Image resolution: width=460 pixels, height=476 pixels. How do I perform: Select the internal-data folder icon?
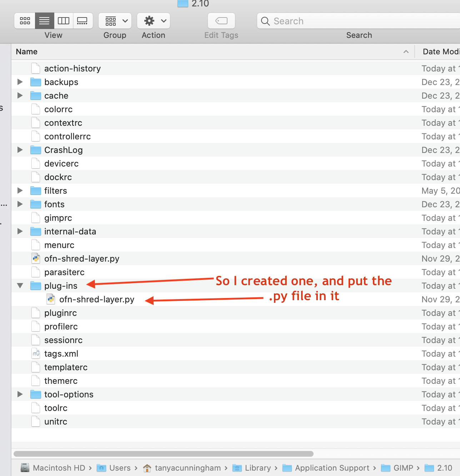pyautogui.click(x=36, y=231)
